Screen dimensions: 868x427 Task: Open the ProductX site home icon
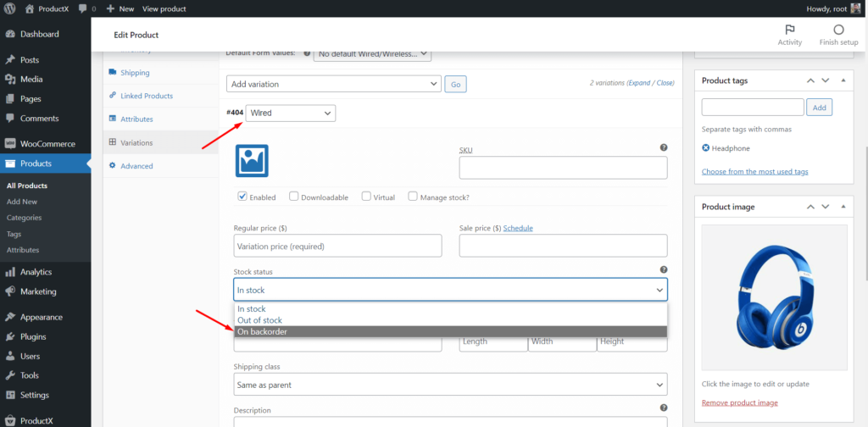click(x=30, y=8)
